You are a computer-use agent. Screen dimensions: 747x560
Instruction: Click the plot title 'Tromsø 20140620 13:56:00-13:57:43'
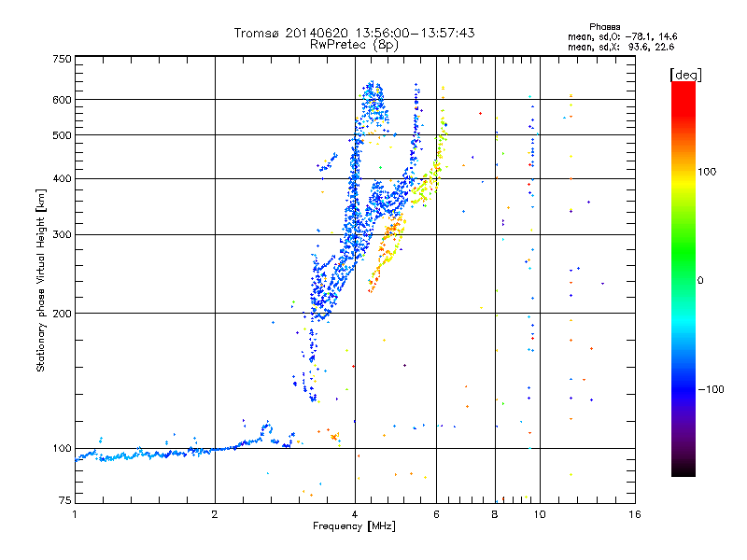(x=354, y=33)
